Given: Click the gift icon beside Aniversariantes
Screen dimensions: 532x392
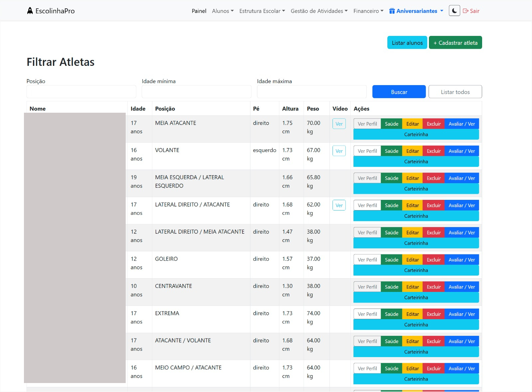Looking at the screenshot, I should [x=392, y=11].
